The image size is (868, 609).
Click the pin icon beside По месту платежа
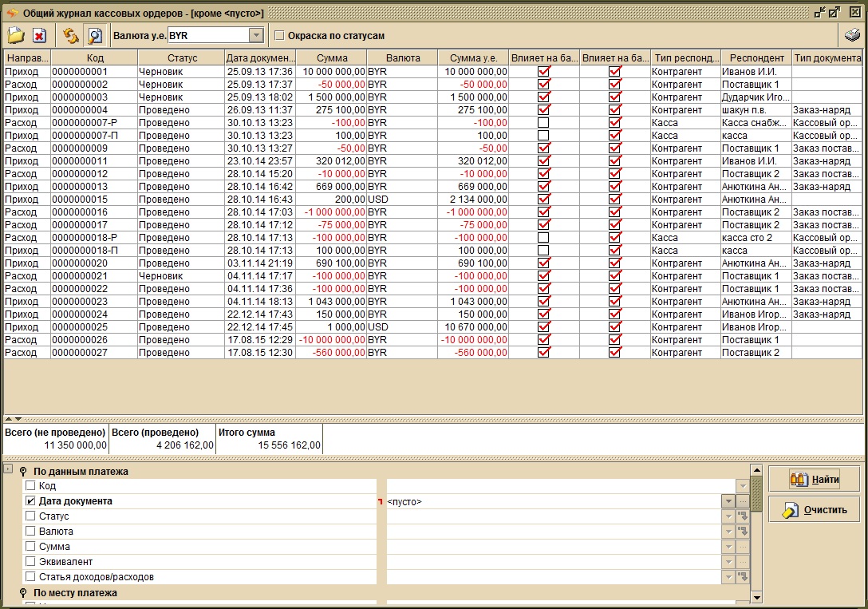pyautogui.click(x=23, y=593)
